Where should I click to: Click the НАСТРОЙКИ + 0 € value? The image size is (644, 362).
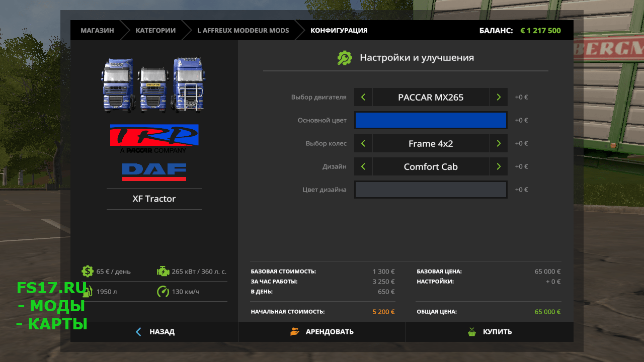553,282
